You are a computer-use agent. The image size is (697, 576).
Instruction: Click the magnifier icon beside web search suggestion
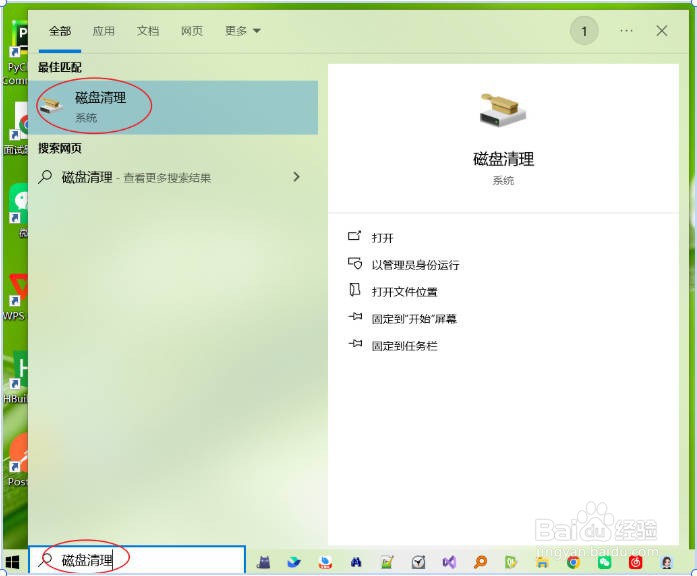pyautogui.click(x=45, y=176)
